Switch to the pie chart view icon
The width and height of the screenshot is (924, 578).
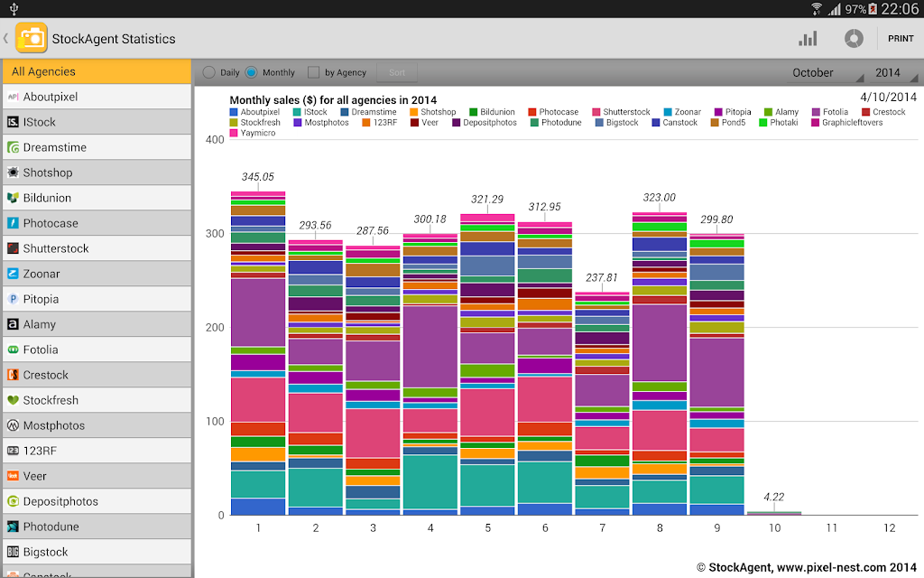pyautogui.click(x=854, y=39)
